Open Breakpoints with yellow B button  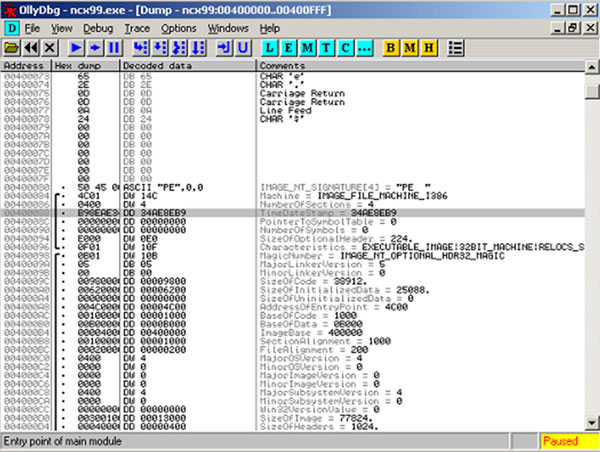(391, 48)
